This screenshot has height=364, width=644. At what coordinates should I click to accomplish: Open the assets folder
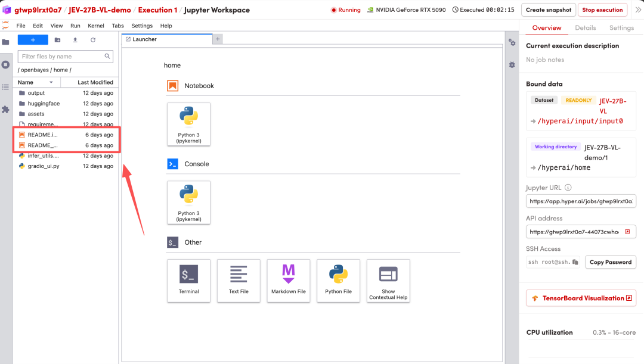[x=66, y=114]
